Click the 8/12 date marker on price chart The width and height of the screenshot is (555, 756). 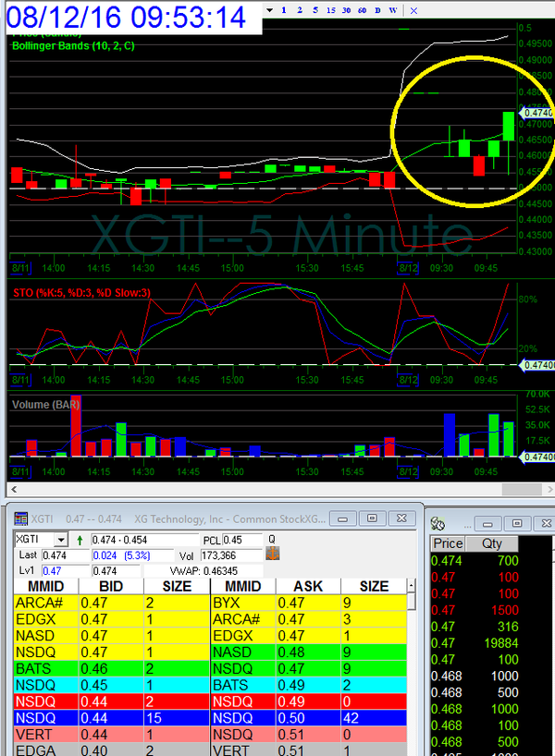coord(409,265)
